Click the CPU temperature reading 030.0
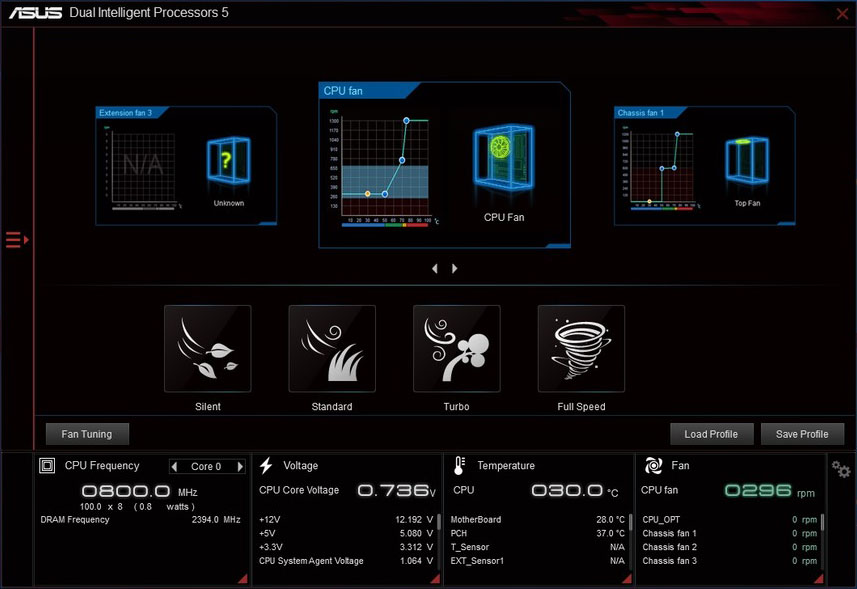The width and height of the screenshot is (857, 589). coord(567,491)
